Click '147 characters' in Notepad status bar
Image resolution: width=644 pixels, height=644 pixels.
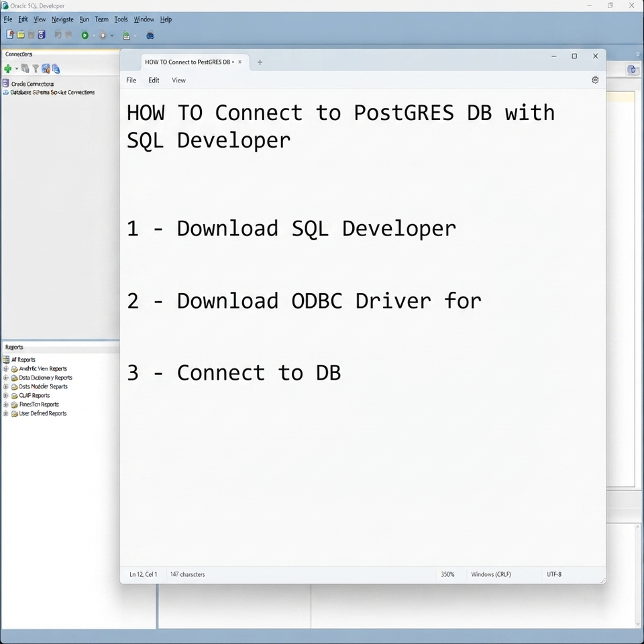(187, 574)
